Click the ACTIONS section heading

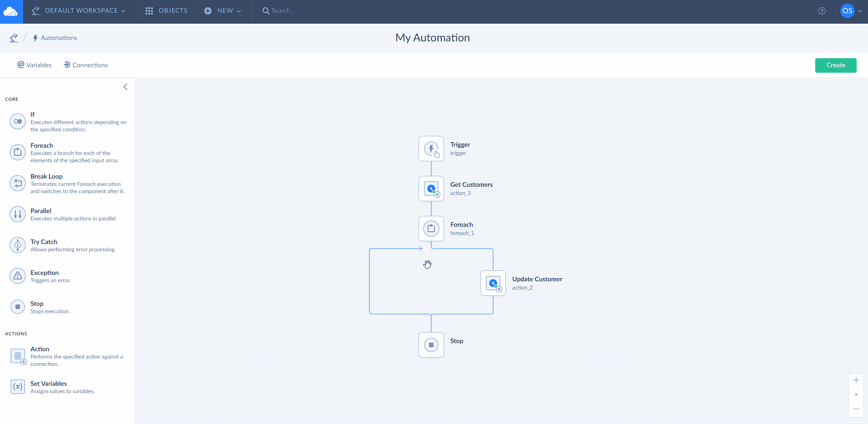point(16,334)
